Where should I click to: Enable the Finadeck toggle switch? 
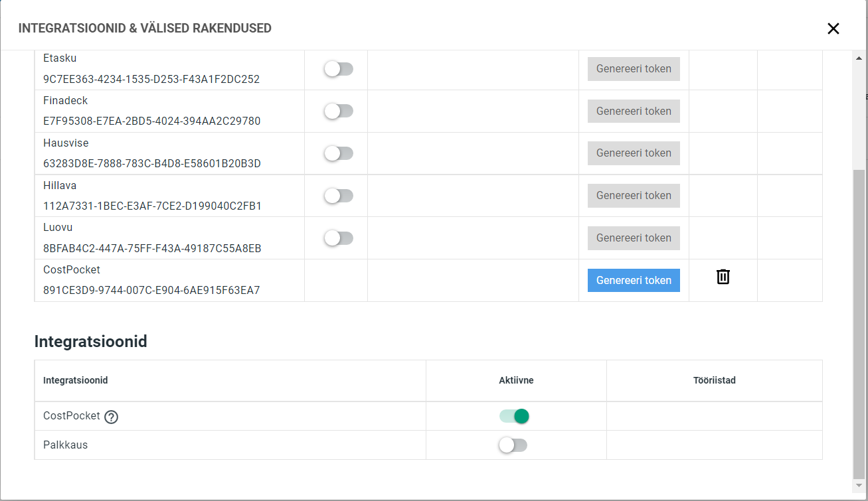[x=339, y=111]
